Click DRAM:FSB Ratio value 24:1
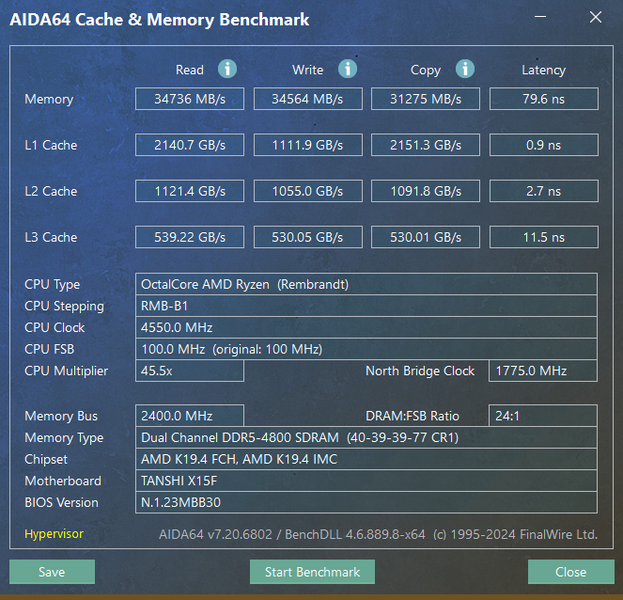The image size is (623, 600). click(543, 416)
